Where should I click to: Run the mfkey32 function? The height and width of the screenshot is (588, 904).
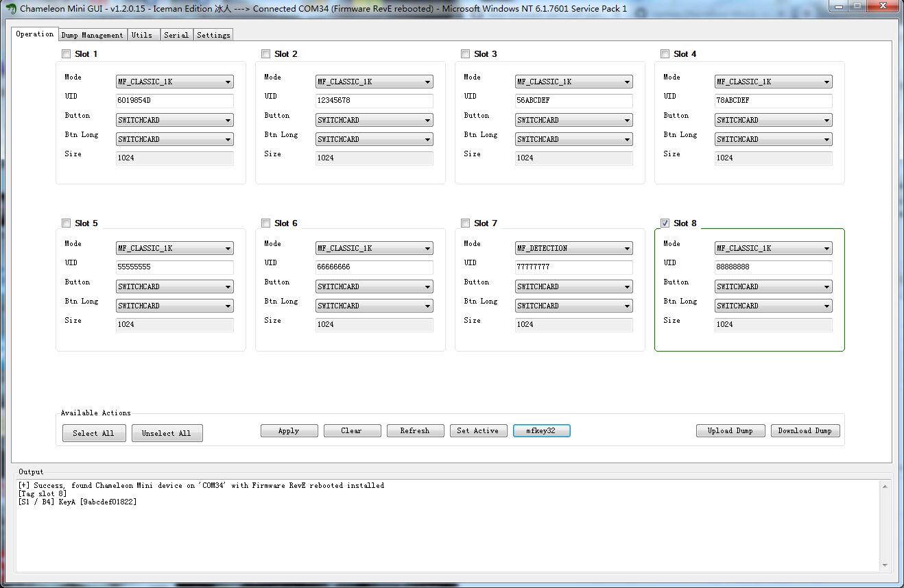tap(541, 430)
